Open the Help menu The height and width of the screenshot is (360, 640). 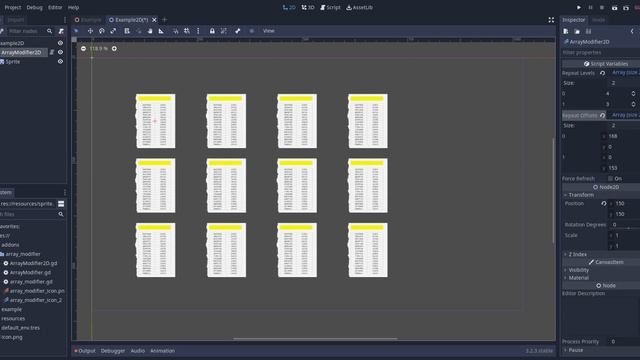pyautogui.click(x=73, y=7)
